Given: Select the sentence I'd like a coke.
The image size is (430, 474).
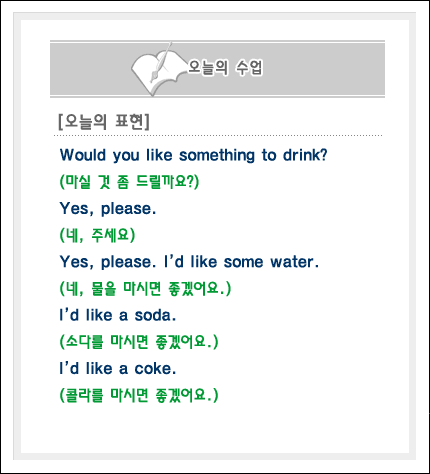Looking at the screenshot, I should (x=117, y=369).
